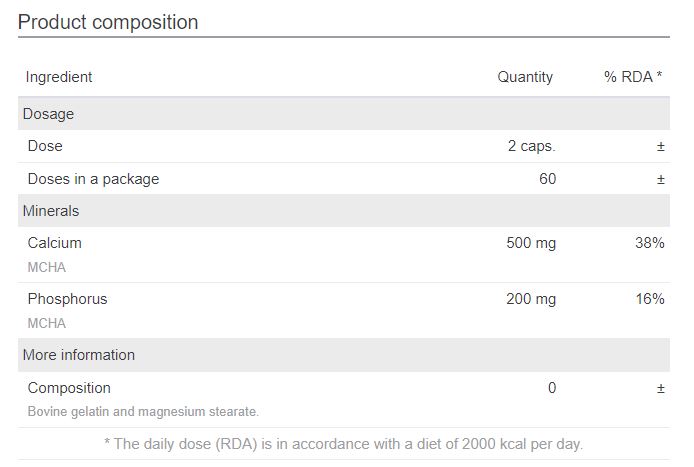Click the quantity value 60
Image resolution: width=694 pixels, height=467 pixels.
[547, 179]
